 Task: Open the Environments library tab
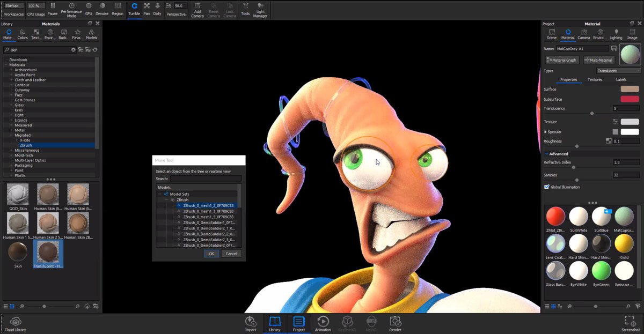(50, 34)
